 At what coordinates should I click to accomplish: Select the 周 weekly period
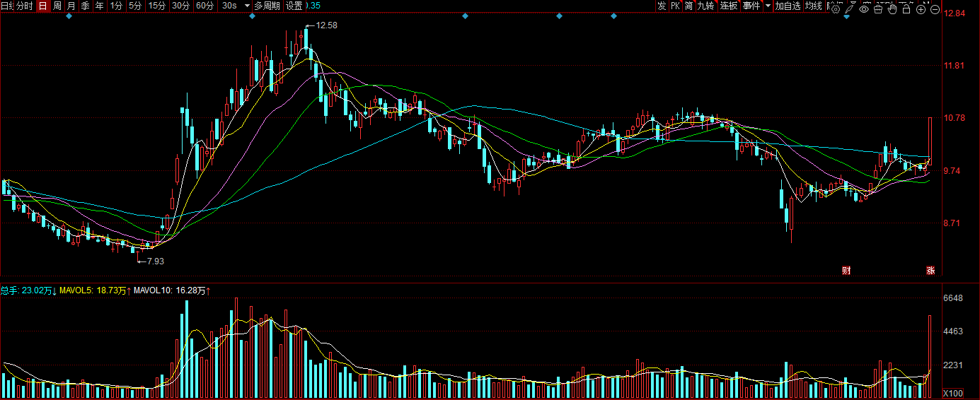(57, 6)
